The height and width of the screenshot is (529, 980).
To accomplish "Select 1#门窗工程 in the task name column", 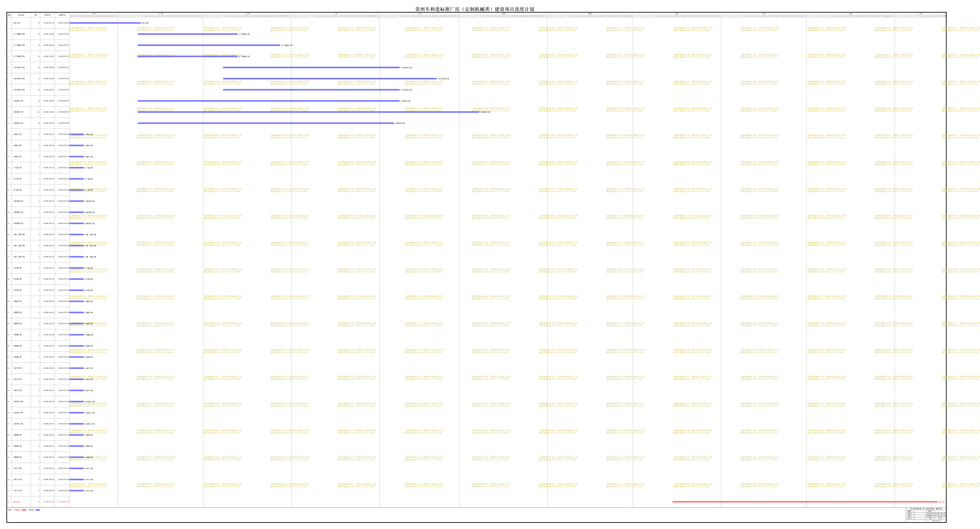I will point(17,168).
